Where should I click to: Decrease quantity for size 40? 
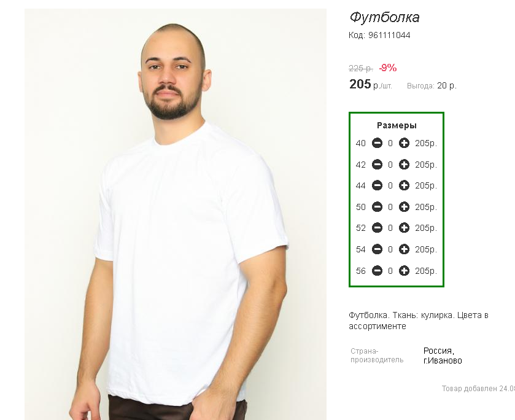tap(377, 143)
